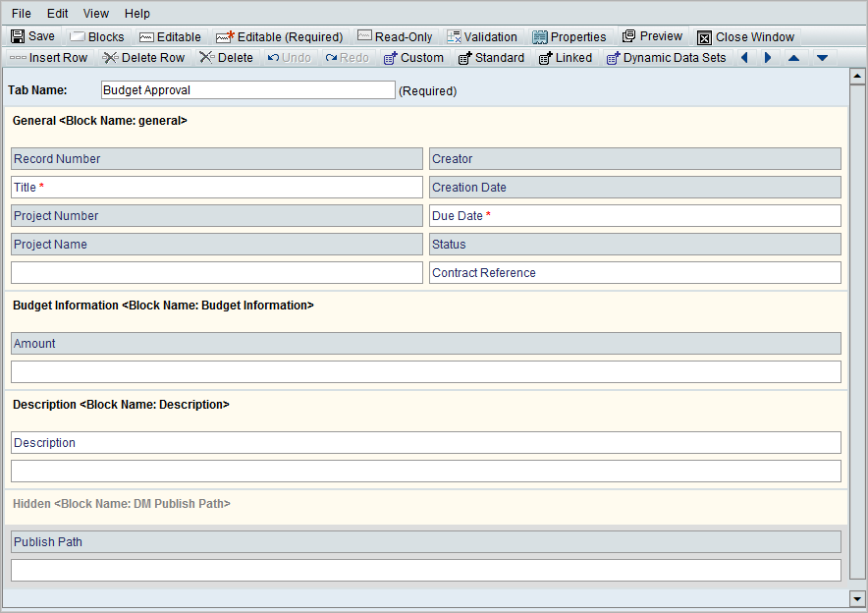Screen dimensions: 868x613
Task: Add a Linked element
Action: 565,57
